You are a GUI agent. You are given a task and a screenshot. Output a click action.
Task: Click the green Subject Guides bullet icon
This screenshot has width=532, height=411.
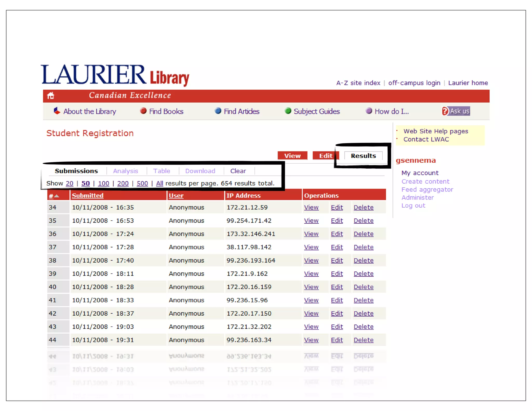pyautogui.click(x=288, y=111)
